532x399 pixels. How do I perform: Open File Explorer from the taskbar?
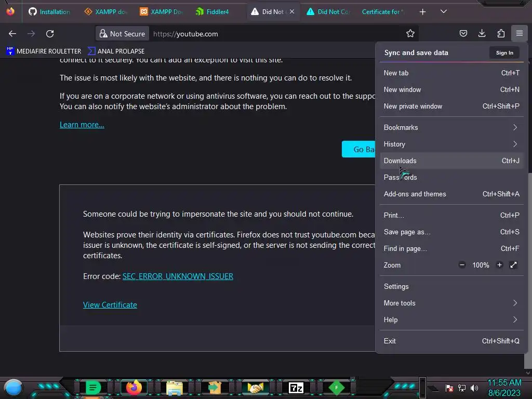point(175,388)
